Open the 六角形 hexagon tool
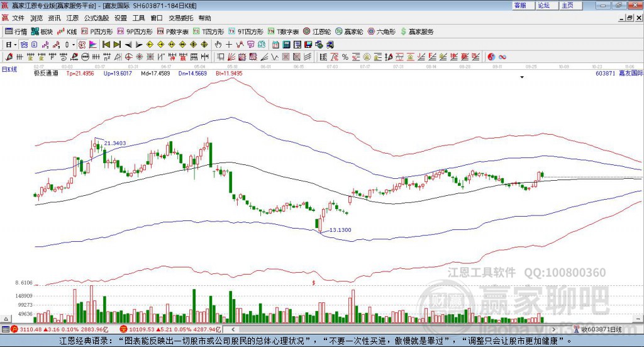 (x=382, y=31)
